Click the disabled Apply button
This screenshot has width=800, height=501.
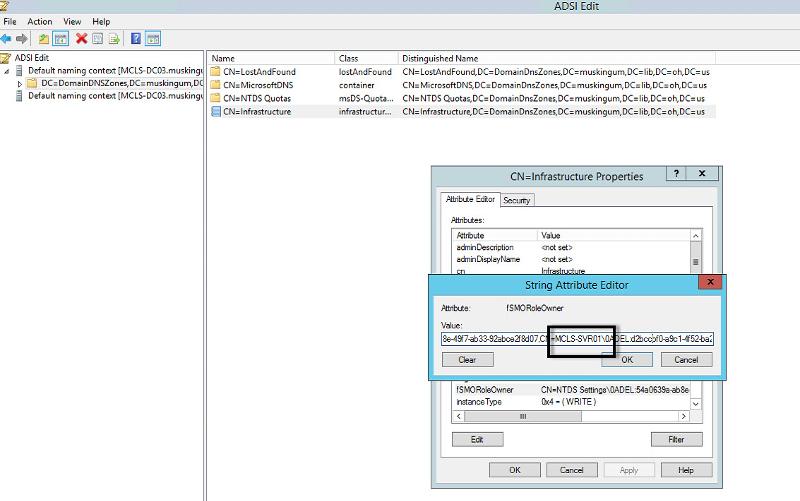(629, 470)
